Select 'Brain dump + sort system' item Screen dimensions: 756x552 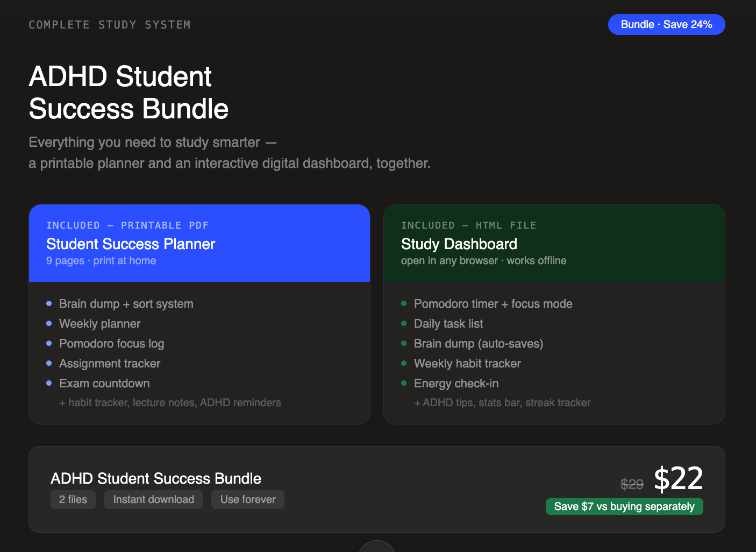pos(126,304)
